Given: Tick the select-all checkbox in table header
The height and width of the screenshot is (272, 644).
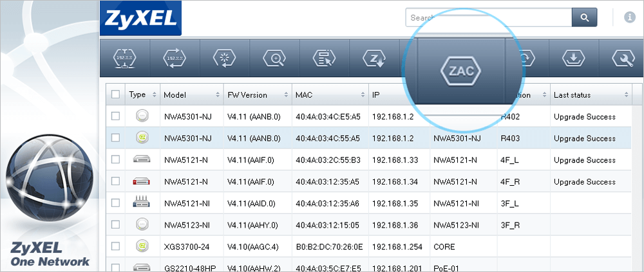Looking at the screenshot, I should coord(115,95).
